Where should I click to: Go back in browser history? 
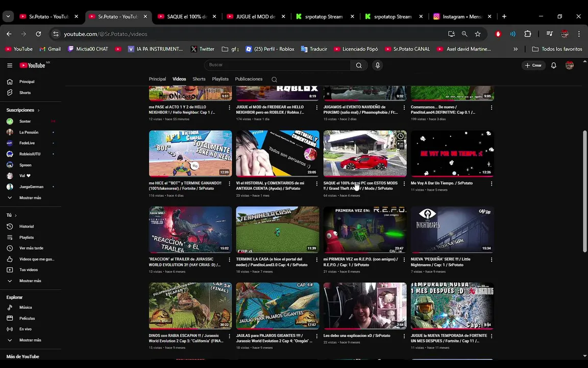(x=9, y=34)
